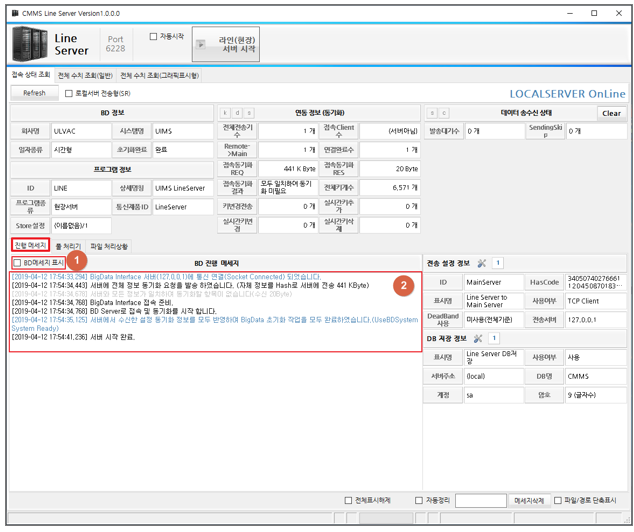This screenshot has height=532, width=634.
Task: Click the log line '서버 시작 완료'
Action: click(74, 337)
